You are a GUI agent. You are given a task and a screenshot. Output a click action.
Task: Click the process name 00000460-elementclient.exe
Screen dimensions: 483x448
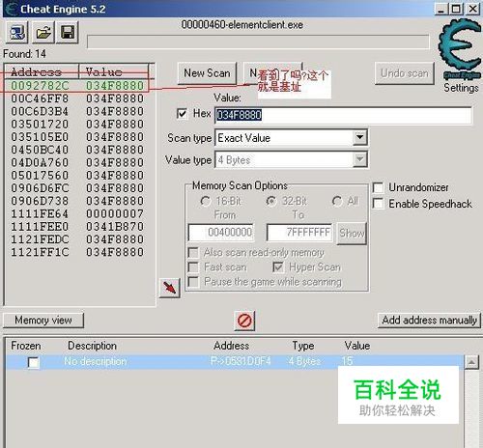click(x=241, y=25)
